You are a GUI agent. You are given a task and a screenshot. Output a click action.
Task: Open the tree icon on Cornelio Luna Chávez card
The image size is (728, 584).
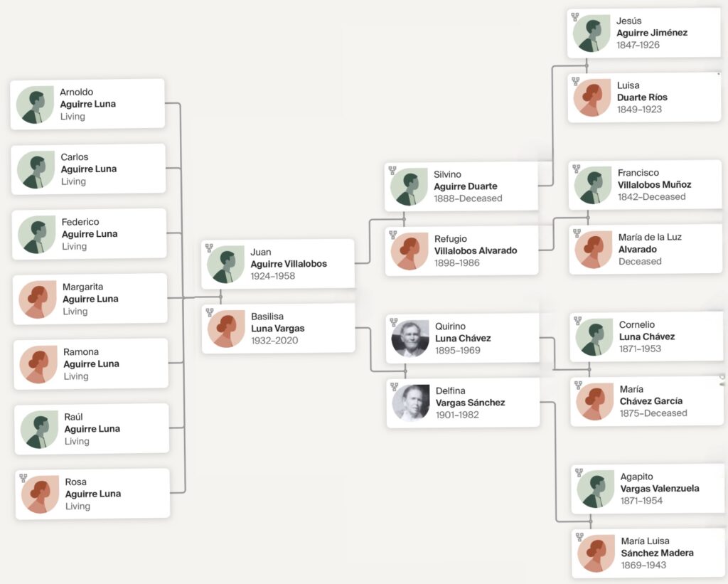(577, 321)
